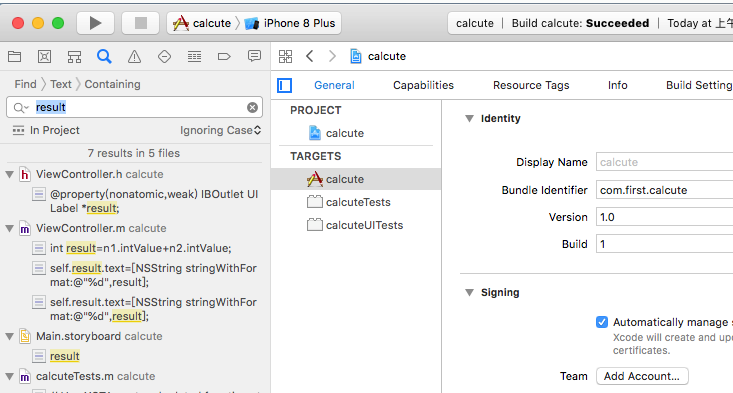Switch to the Symbol navigator icon
The width and height of the screenshot is (733, 393).
[74, 57]
